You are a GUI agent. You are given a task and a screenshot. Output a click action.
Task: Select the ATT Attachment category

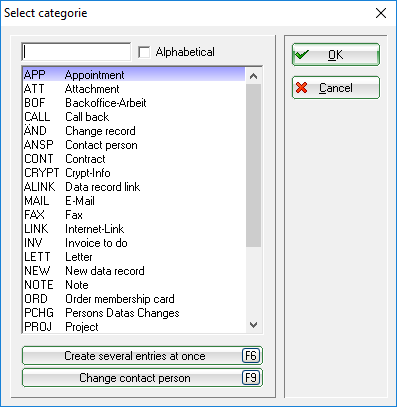pyautogui.click(x=134, y=89)
